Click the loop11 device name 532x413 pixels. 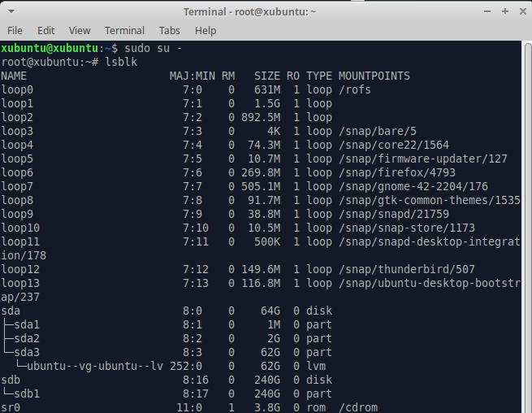click(x=20, y=241)
